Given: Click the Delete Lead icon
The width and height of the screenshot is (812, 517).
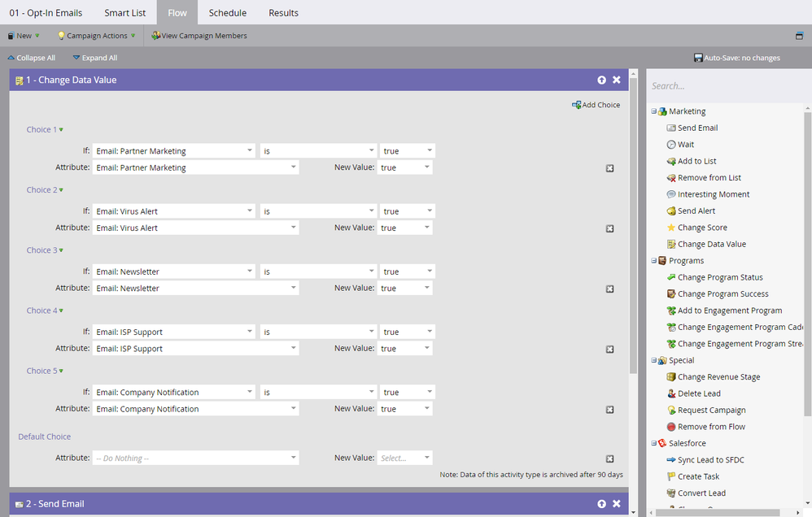Looking at the screenshot, I should 671,393.
